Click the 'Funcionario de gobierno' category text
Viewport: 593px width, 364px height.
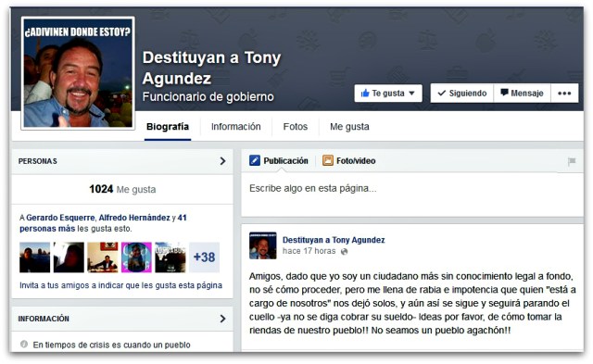point(208,97)
